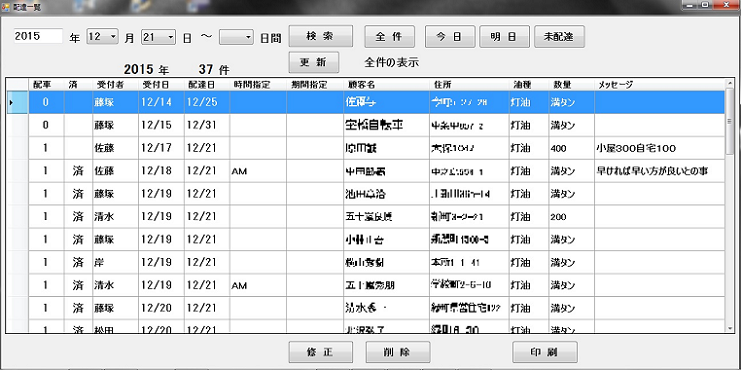The width and height of the screenshot is (741, 370).
Task: Click the 12/18 reception date cell
Action: pyautogui.click(x=161, y=171)
